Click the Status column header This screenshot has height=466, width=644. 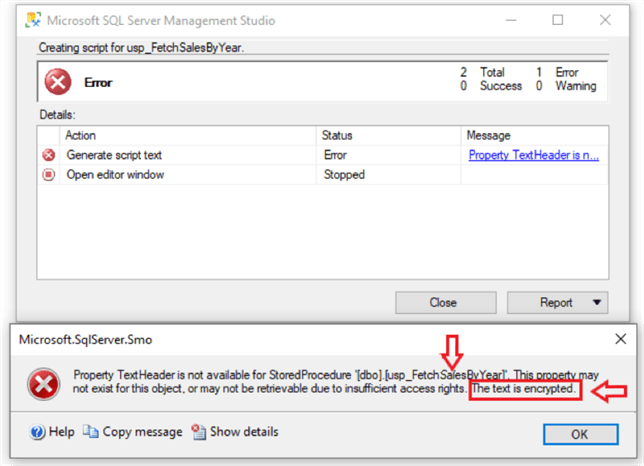pos(389,135)
